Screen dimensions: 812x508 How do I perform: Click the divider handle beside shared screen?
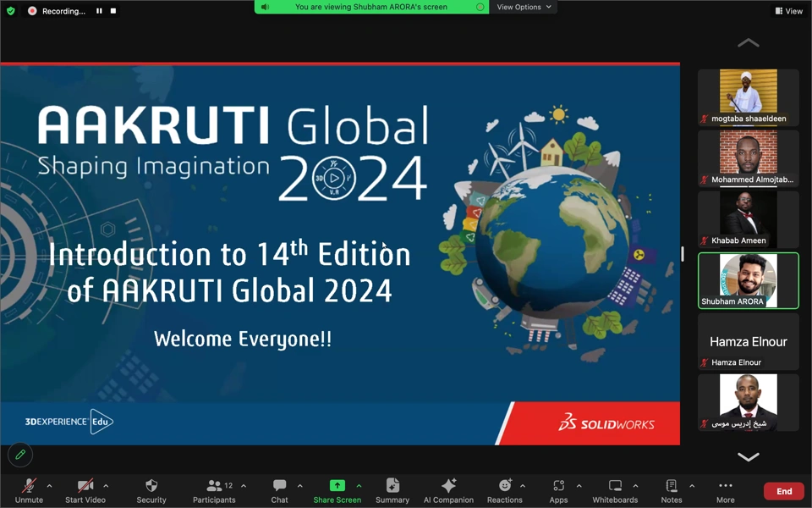click(x=683, y=254)
